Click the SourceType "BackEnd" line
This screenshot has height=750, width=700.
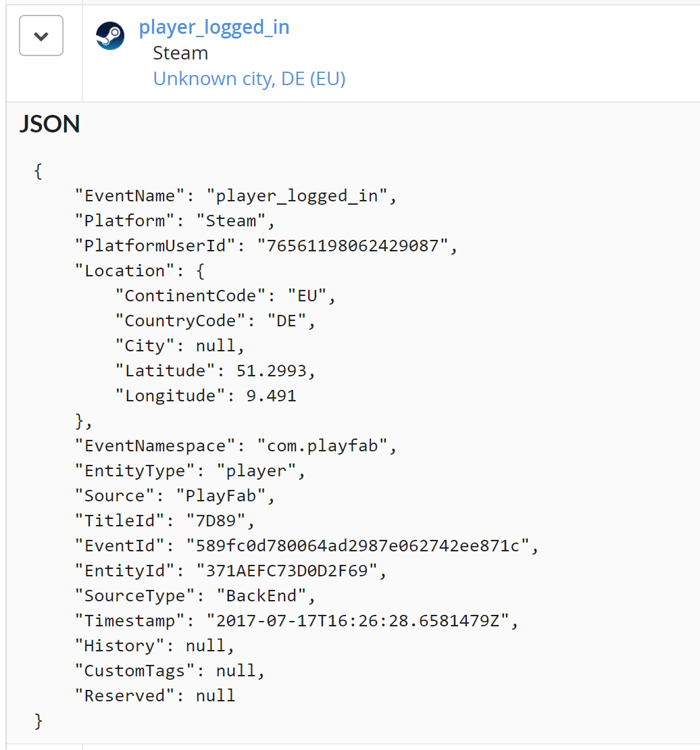[195, 595]
